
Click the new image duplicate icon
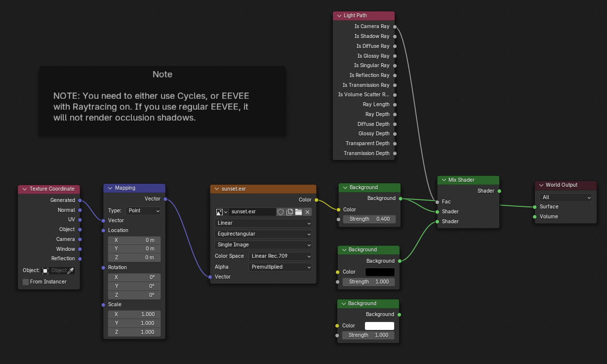coord(289,212)
